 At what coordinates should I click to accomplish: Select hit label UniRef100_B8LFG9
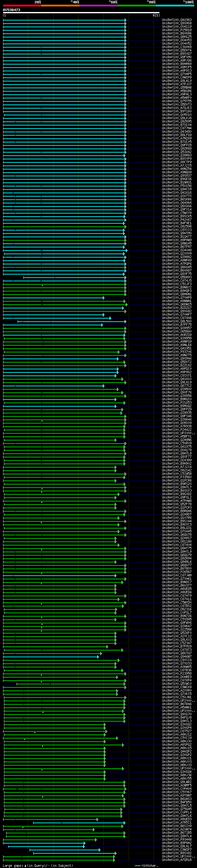click(177, 135)
